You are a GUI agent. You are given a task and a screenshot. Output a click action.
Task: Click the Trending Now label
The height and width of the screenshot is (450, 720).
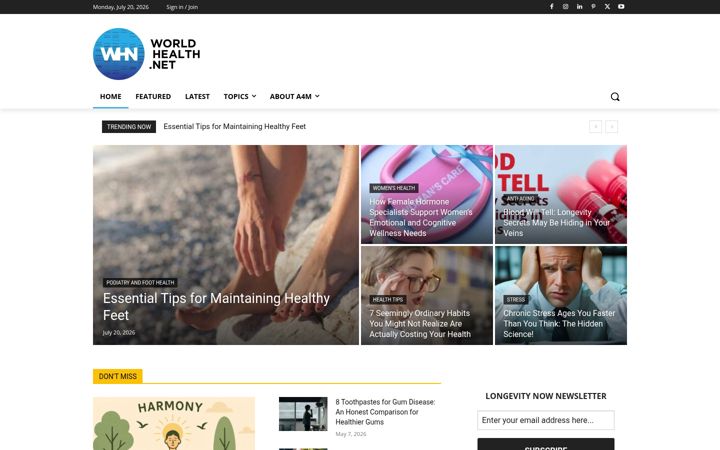129,127
